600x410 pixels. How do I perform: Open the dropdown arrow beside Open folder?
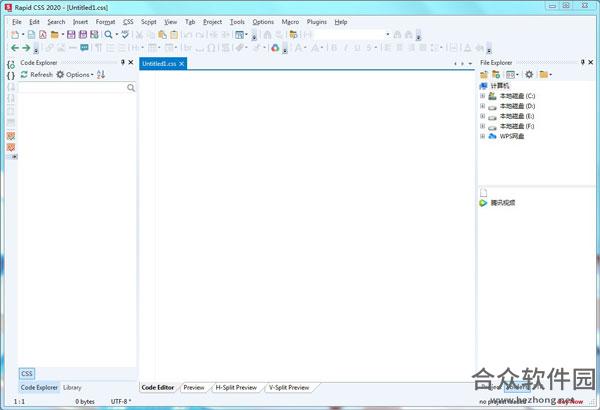click(63, 35)
